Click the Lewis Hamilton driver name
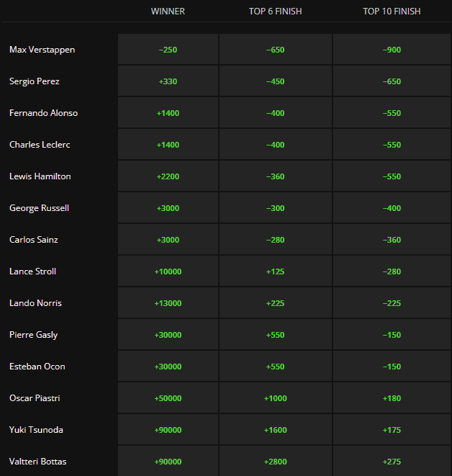 (40, 176)
